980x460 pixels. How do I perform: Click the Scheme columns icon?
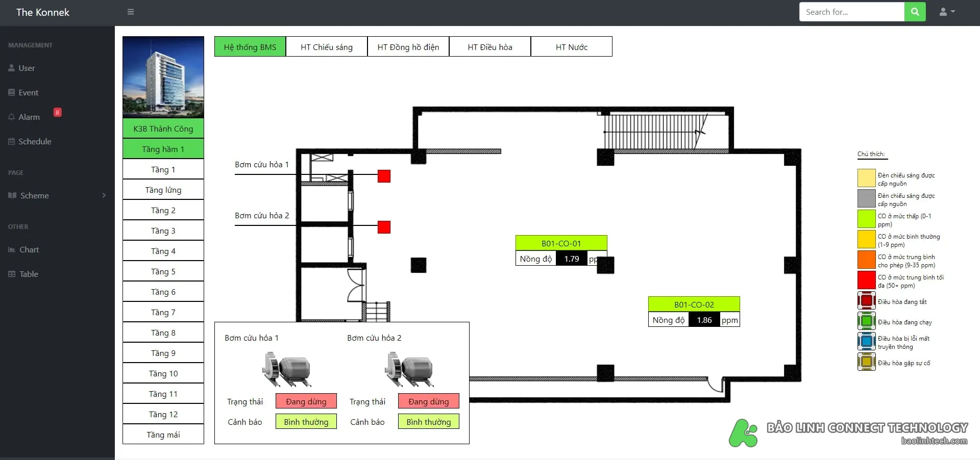pos(12,195)
